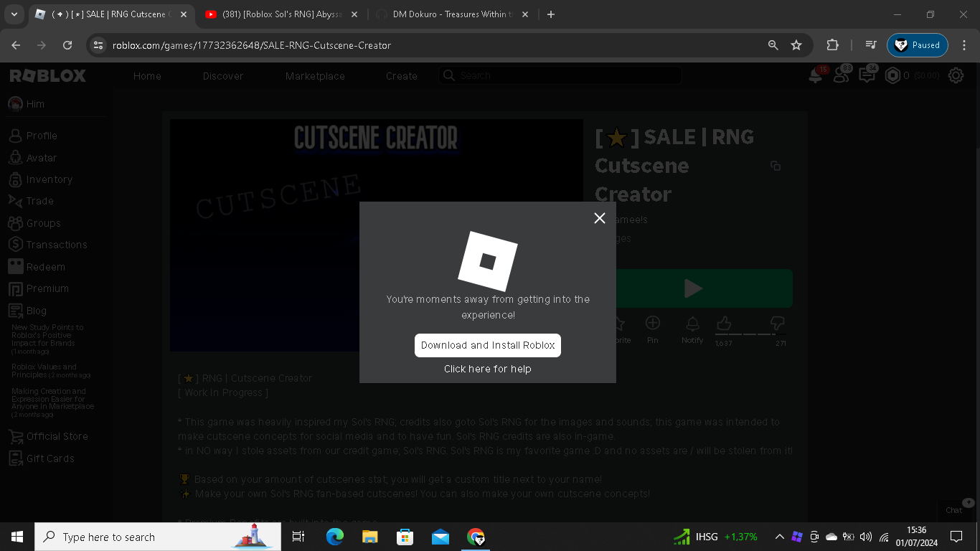Open Transactions from the sidebar
The image size is (980, 551).
(x=48, y=245)
